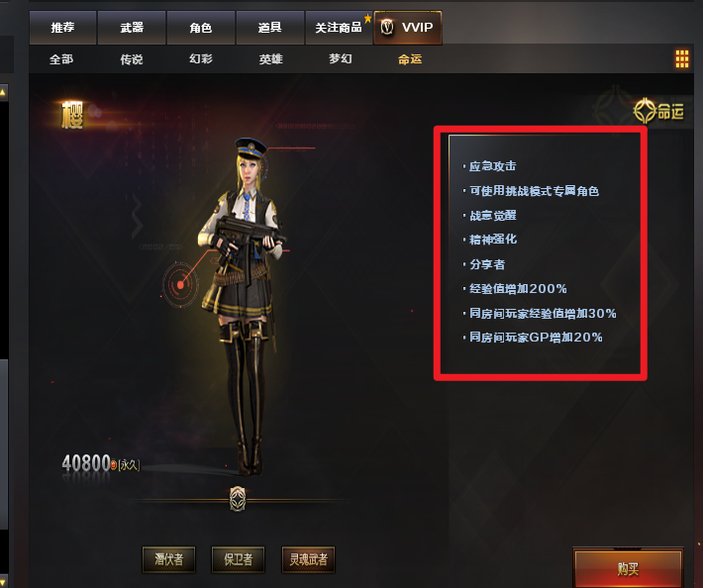The height and width of the screenshot is (588, 703).
Task: Filter by 传说 category
Action: click(132, 59)
